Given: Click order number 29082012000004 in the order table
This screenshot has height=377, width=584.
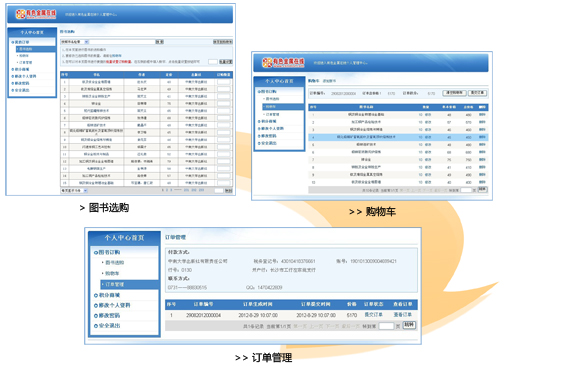Looking at the screenshot, I should pyautogui.click(x=203, y=315).
